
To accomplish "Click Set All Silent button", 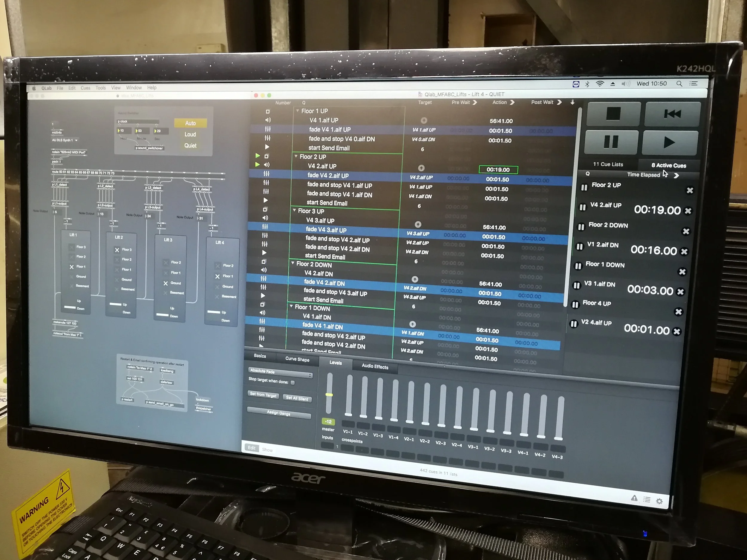I will pyautogui.click(x=297, y=398).
